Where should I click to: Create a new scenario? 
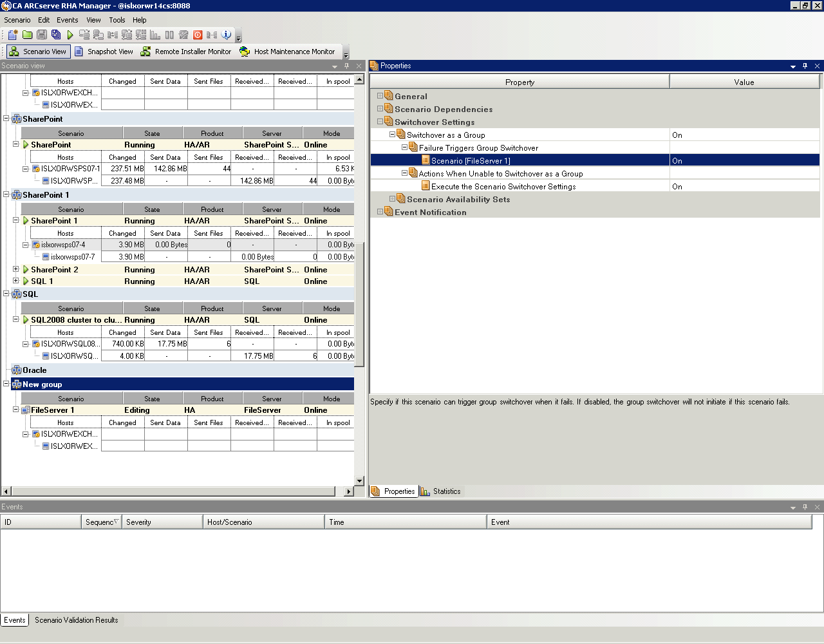click(x=12, y=34)
